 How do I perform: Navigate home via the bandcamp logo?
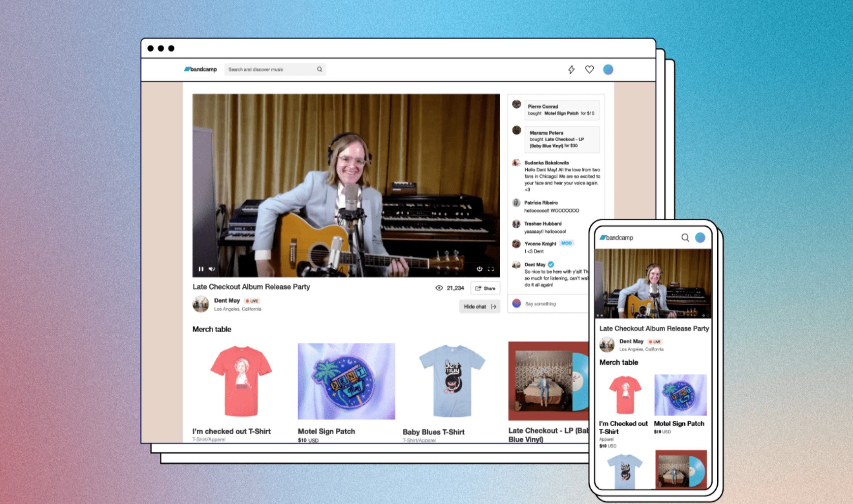(200, 69)
